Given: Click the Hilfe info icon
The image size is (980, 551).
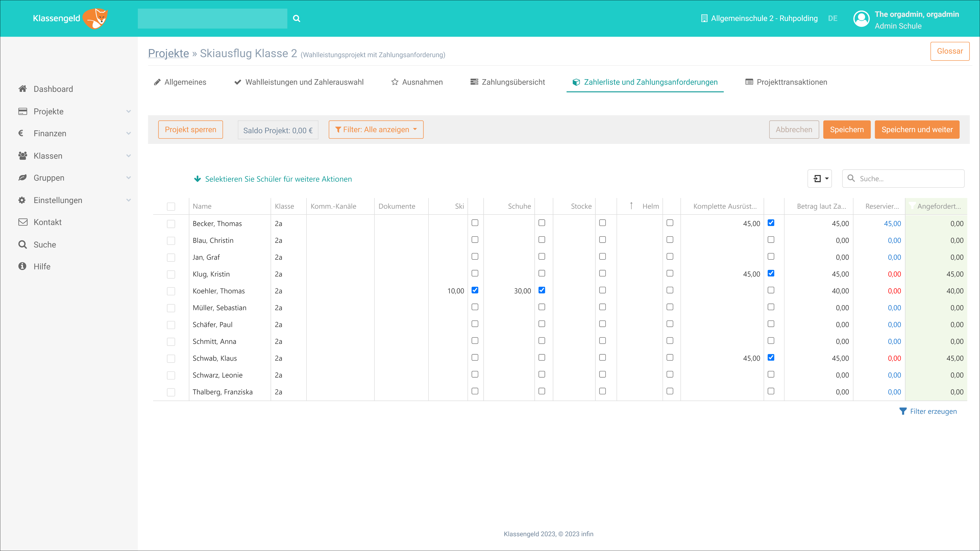Looking at the screenshot, I should click(22, 266).
